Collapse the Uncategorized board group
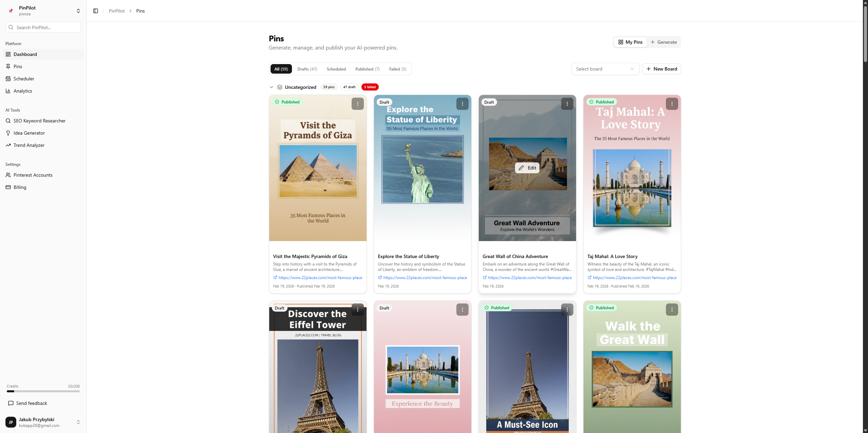Viewport: 868px width, 433px height. tap(272, 87)
